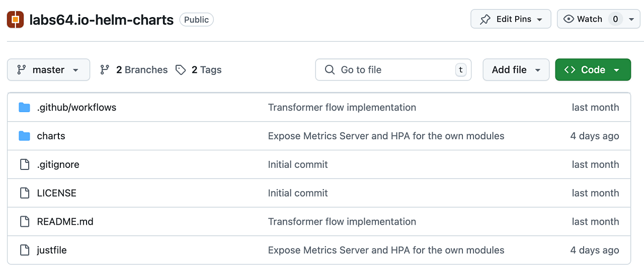This screenshot has width=644, height=273.
Task: Click the Public visibility badge
Action: [x=197, y=20]
